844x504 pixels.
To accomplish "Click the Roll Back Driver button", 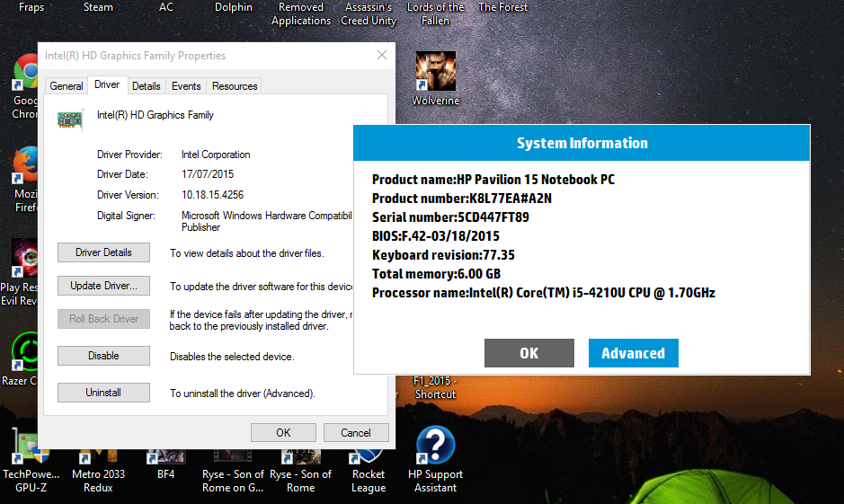I will [104, 319].
